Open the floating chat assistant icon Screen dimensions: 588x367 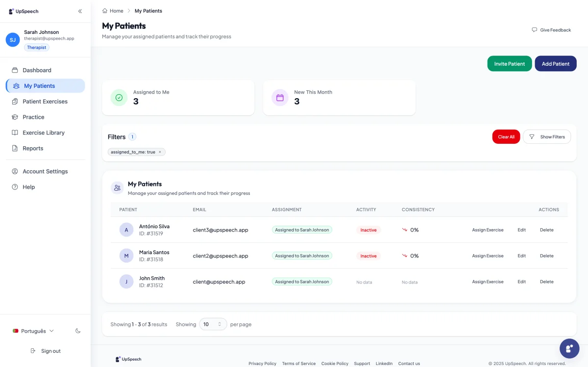coord(569,349)
